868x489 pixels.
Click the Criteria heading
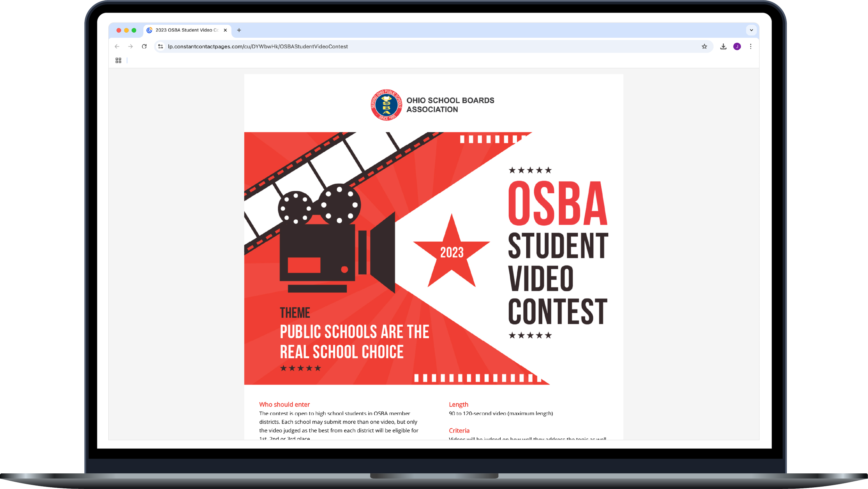(x=459, y=430)
